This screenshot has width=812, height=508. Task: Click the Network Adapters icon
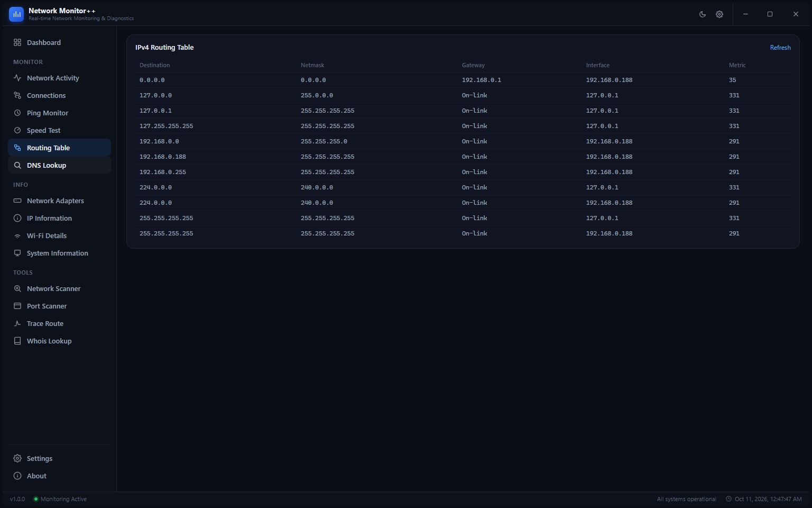click(17, 201)
